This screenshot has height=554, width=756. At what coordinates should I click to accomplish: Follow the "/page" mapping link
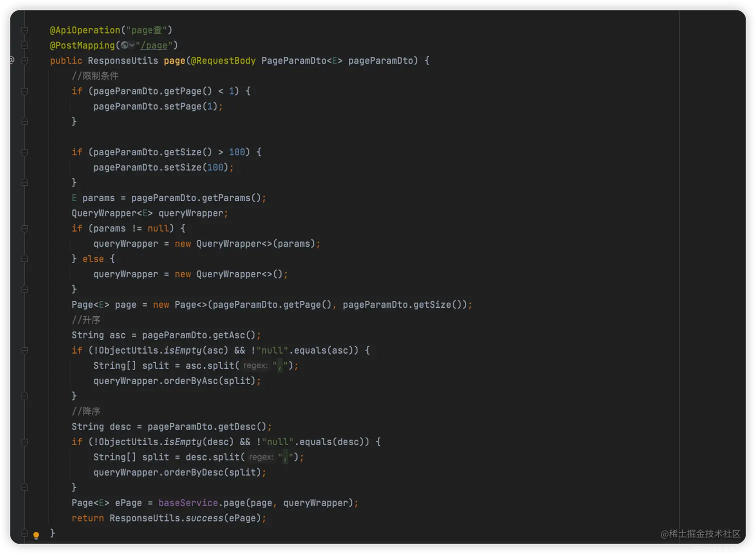point(154,45)
